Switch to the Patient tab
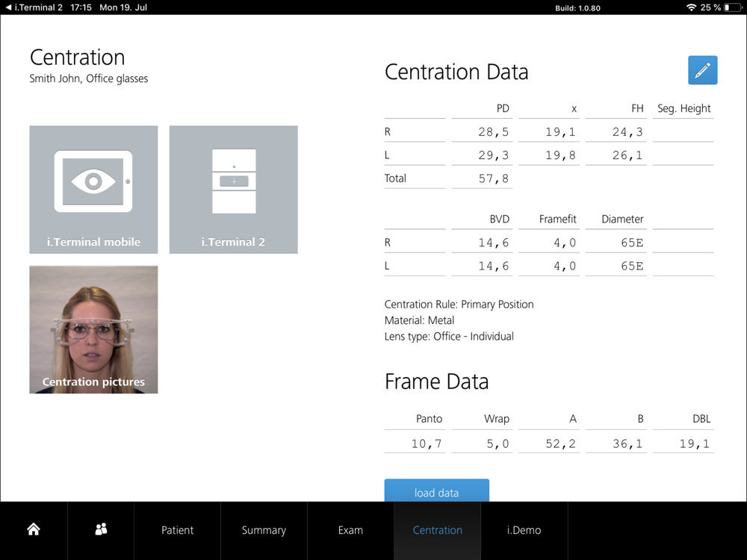This screenshot has height=560, width=747. (x=177, y=530)
